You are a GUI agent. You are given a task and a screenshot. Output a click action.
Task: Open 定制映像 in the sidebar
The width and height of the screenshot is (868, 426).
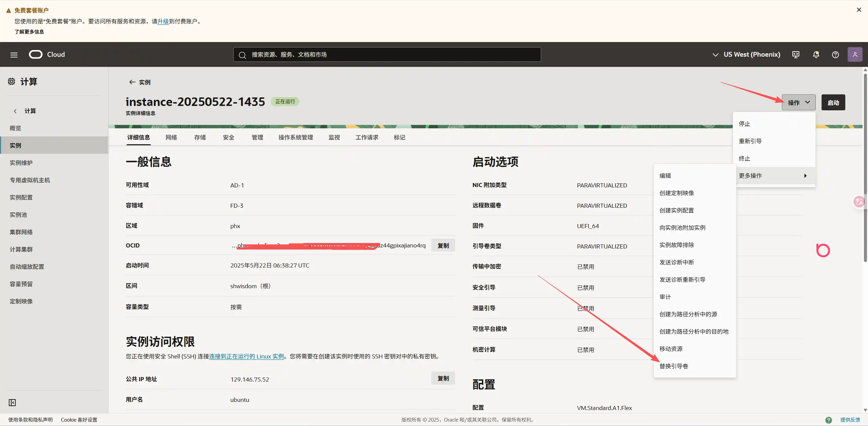pos(21,301)
